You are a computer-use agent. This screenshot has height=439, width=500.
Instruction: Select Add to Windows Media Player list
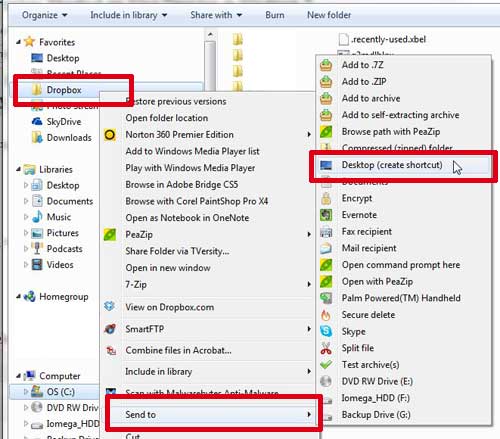208,151
